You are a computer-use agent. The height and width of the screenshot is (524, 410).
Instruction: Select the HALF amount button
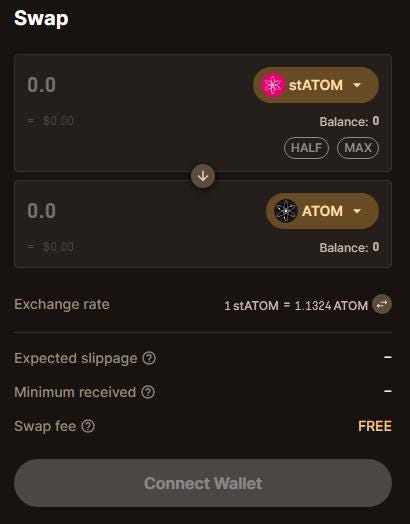point(306,148)
